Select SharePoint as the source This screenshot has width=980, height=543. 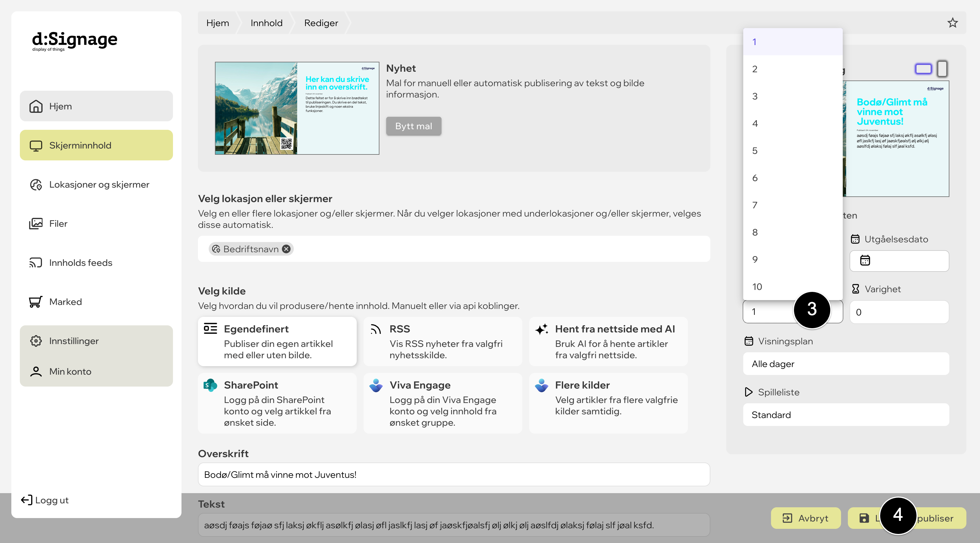click(277, 404)
